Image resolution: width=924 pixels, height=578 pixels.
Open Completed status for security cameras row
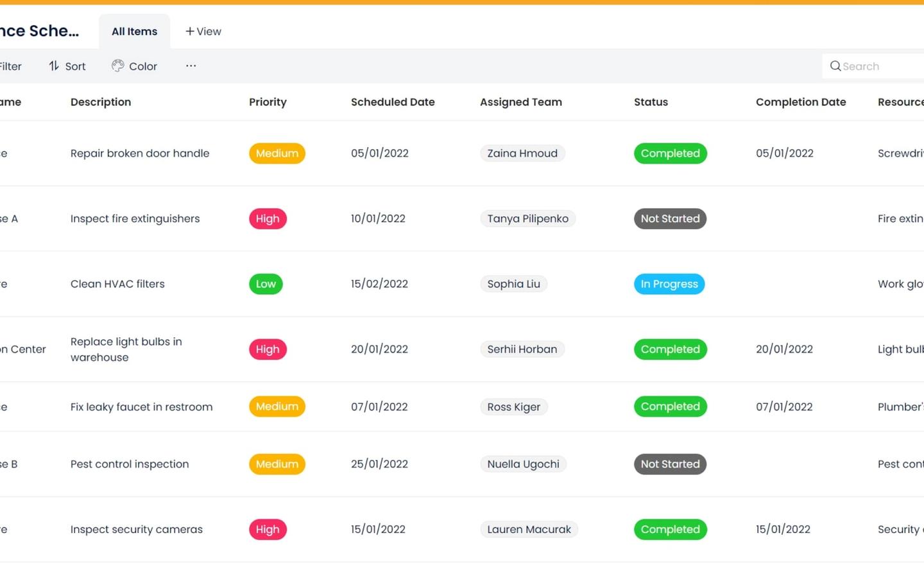(671, 530)
